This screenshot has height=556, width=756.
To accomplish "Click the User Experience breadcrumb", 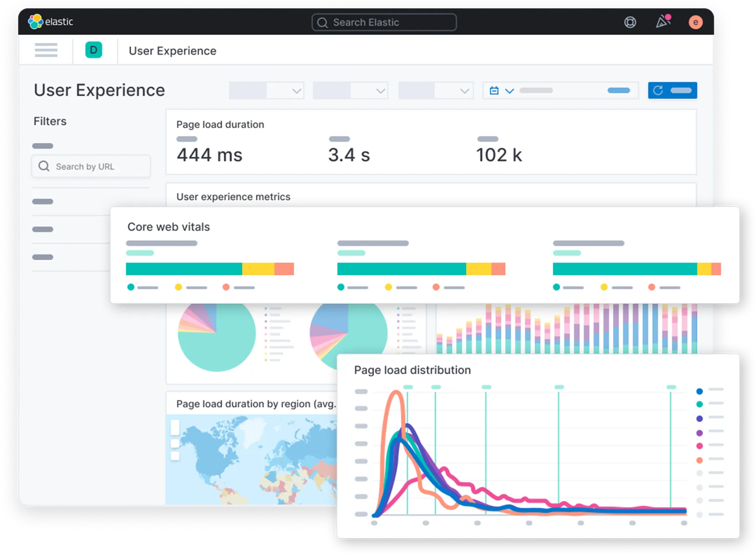I will [x=172, y=51].
